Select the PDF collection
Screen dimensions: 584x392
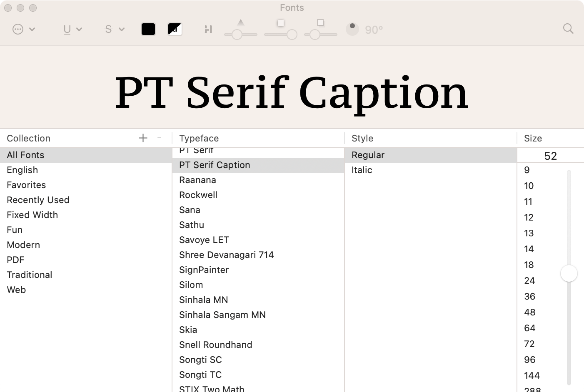point(86,260)
